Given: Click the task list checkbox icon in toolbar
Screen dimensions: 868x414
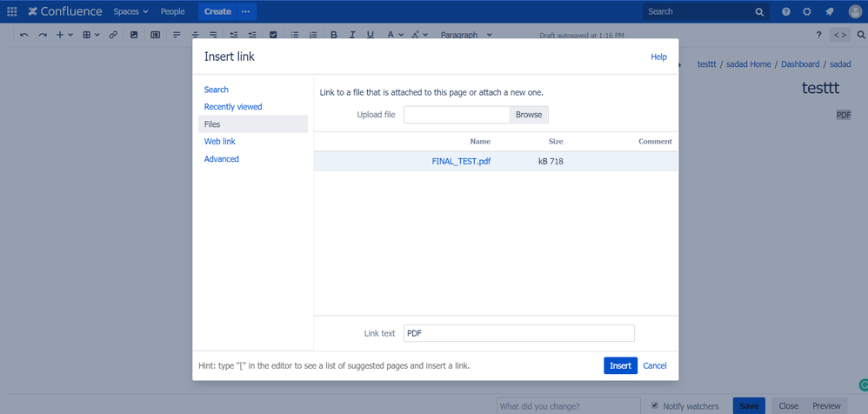Looking at the screenshot, I should pos(273,35).
